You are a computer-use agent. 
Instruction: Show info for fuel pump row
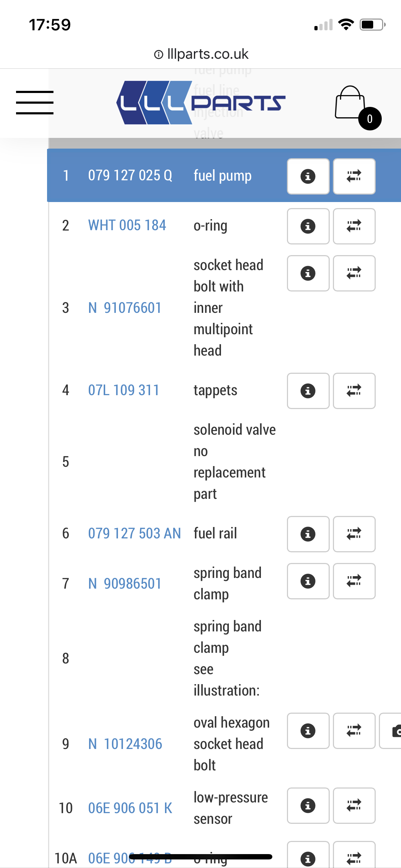point(308,176)
